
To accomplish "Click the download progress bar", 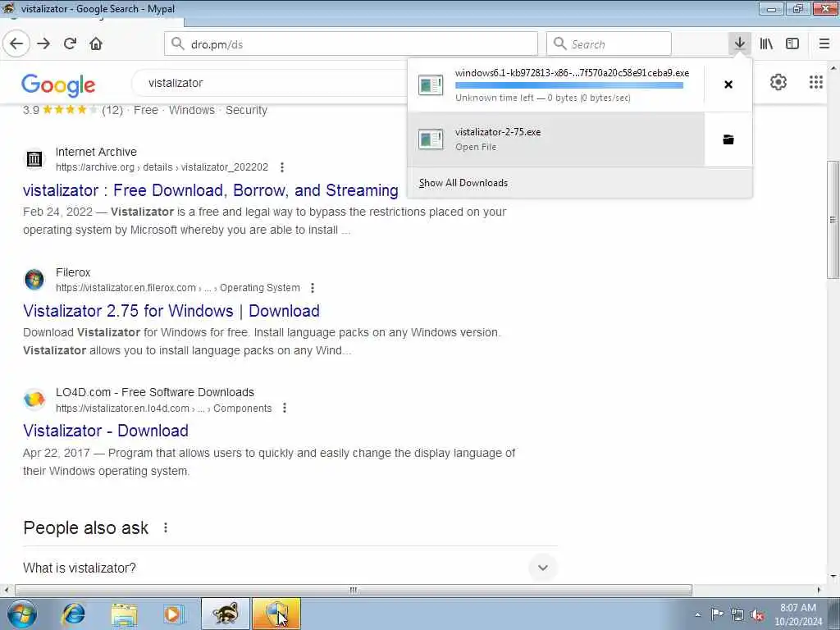I will [569, 85].
